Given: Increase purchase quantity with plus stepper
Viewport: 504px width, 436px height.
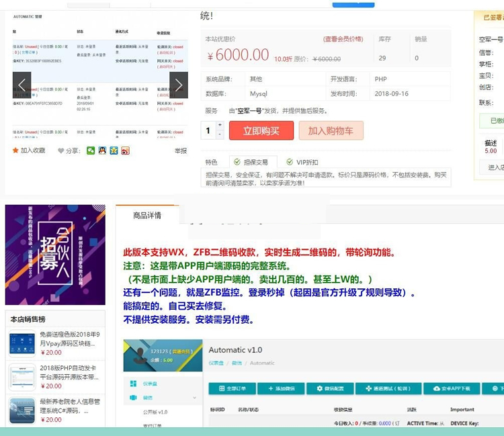Looking at the screenshot, I should click(x=220, y=125).
